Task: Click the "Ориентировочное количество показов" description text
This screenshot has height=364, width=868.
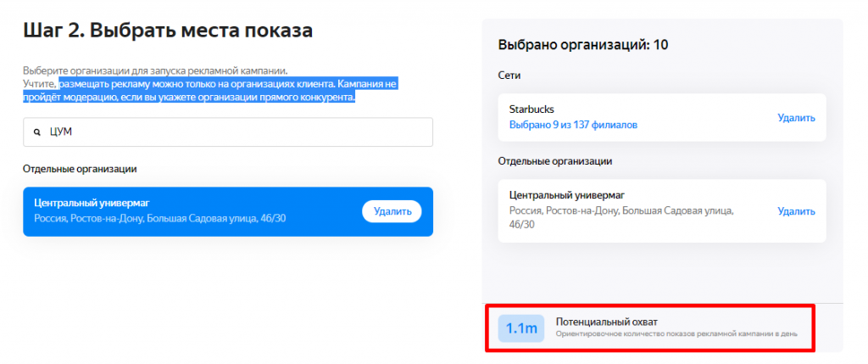Action: [x=676, y=334]
